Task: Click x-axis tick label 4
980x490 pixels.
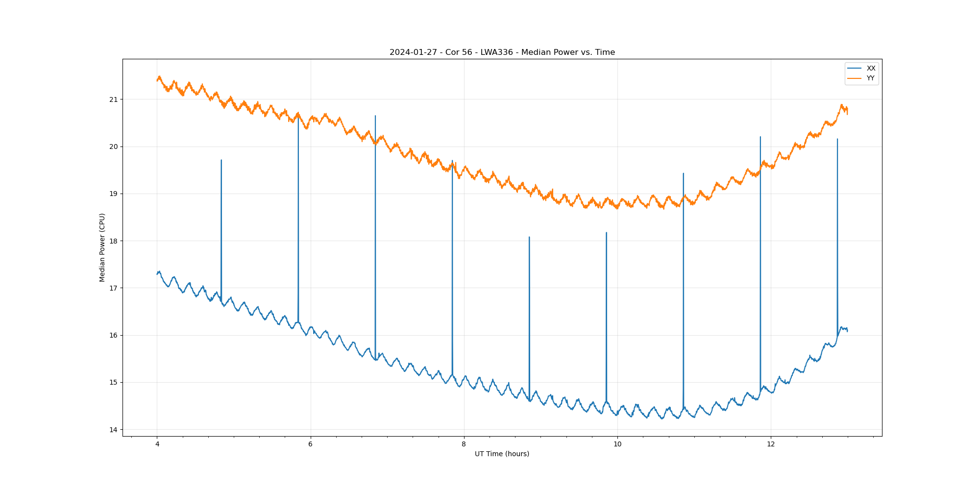Action: coord(157,444)
